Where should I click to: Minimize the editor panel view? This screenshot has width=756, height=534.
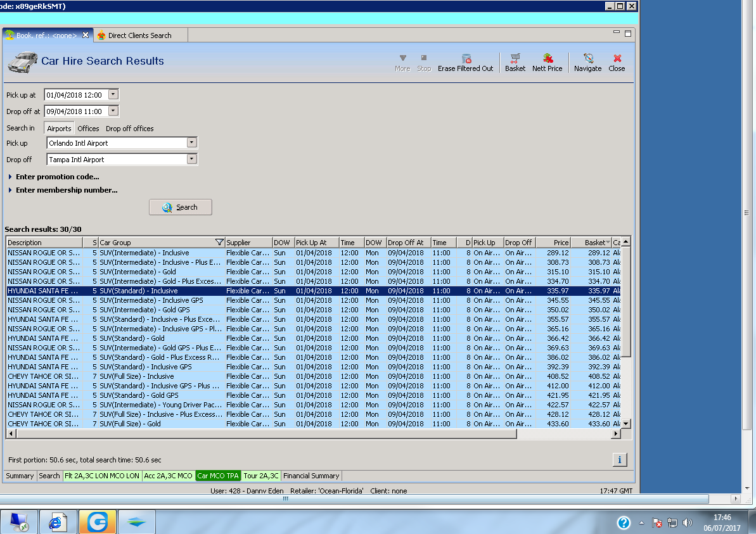pyautogui.click(x=616, y=33)
